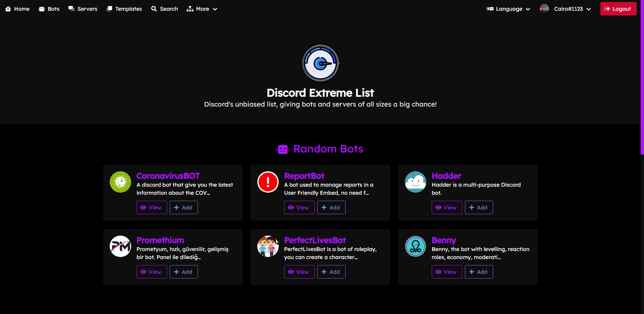This screenshot has height=314, width=644.
Task: Click the purple page scrollbar
Action: pos(642,77)
